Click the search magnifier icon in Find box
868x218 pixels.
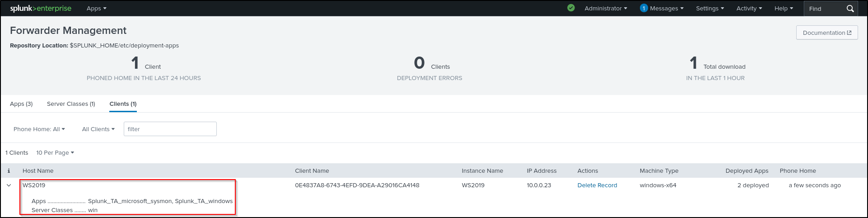(850, 9)
